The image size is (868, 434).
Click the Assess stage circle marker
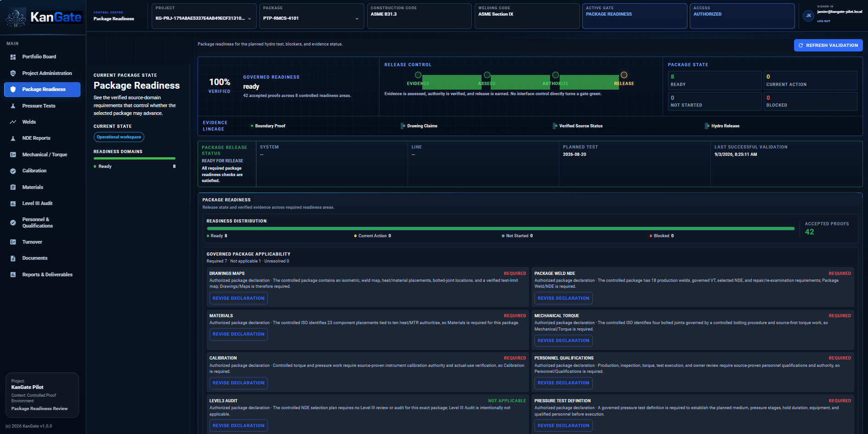tap(487, 75)
